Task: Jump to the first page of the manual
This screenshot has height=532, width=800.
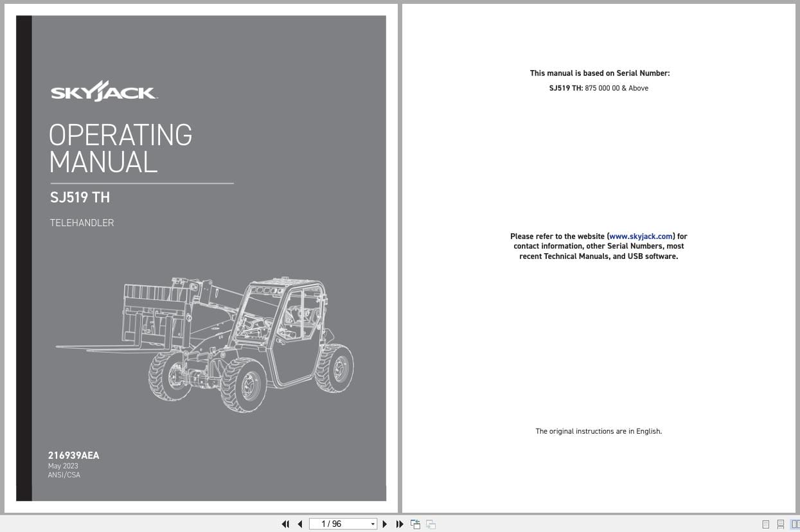Action: tap(285, 524)
